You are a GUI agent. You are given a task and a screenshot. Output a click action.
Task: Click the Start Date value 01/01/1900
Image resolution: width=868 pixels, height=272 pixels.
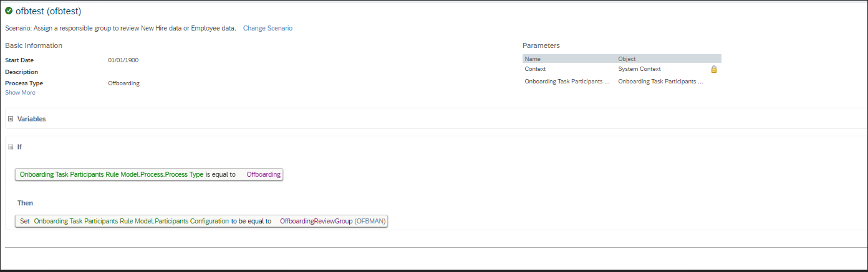pos(123,60)
